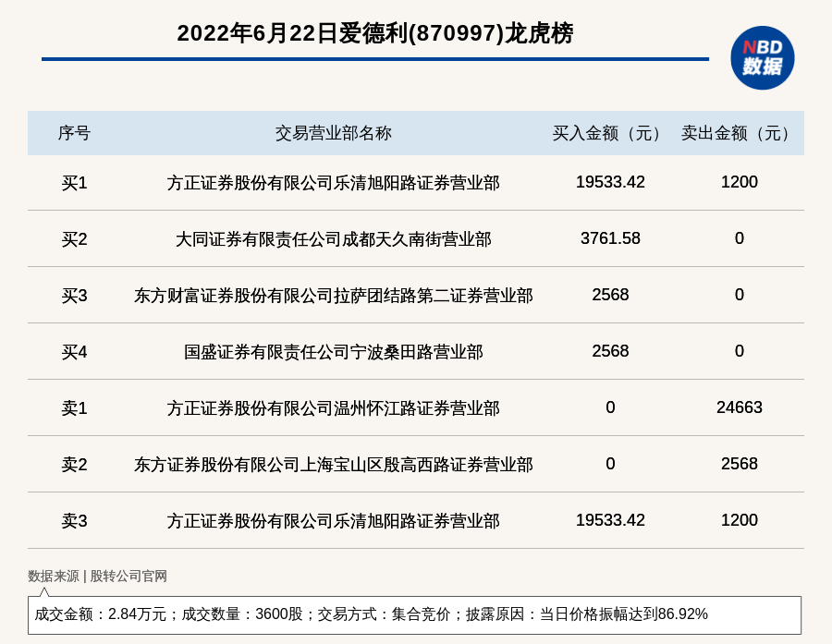The height and width of the screenshot is (644, 832).
Task: Click the 卖3 row label
Action: pyautogui.click(x=74, y=521)
